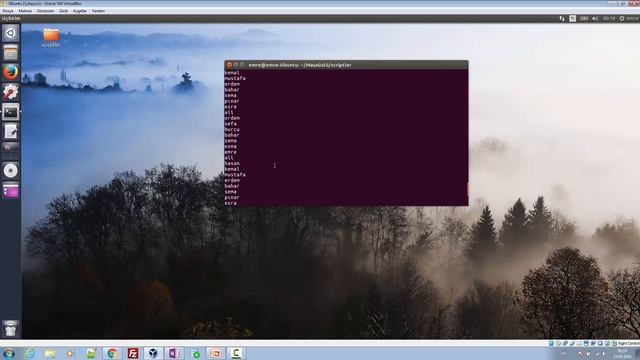Open the keyboard layout indicator

point(573,18)
